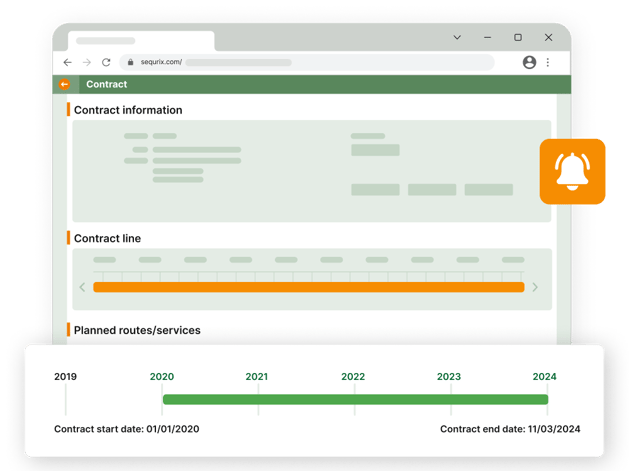Select the 2022 year marker
Screen dimensions: 629x471
coord(353,376)
